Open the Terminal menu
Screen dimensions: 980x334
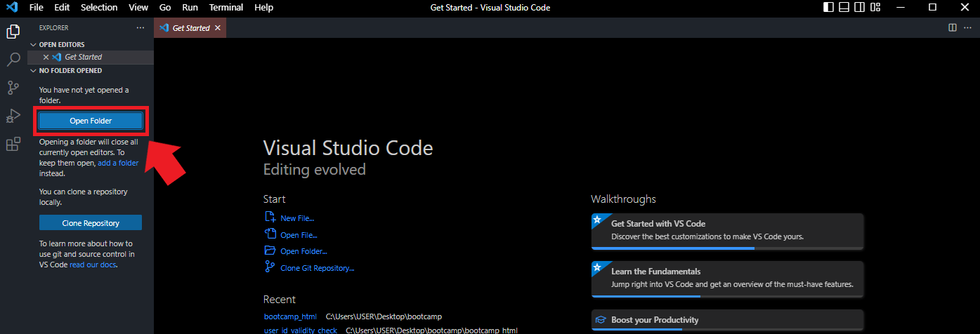(226, 8)
